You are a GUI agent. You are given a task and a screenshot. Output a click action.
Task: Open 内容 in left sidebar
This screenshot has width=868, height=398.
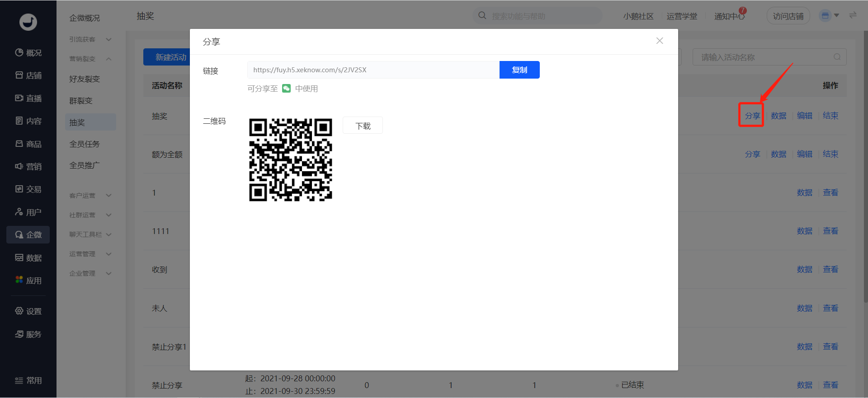click(28, 121)
